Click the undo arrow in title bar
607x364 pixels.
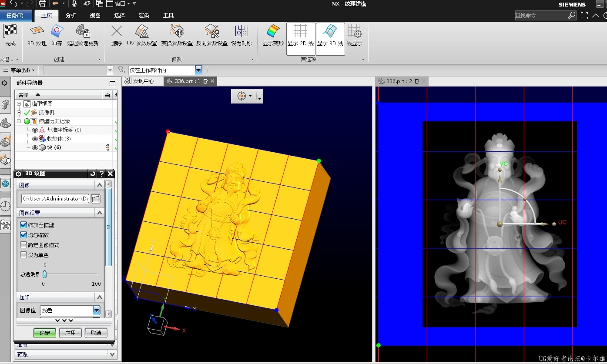tap(13, 3)
